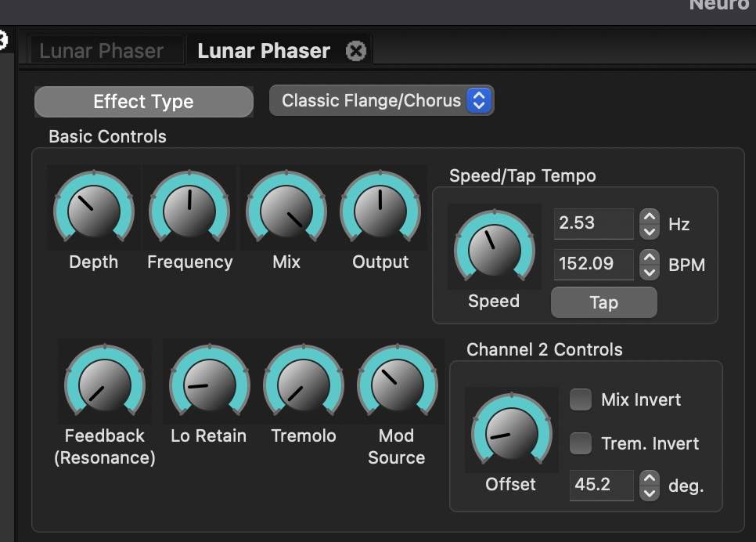Increase the offset degrees with up arrow
The width and height of the screenshot is (756, 542).
(650, 478)
